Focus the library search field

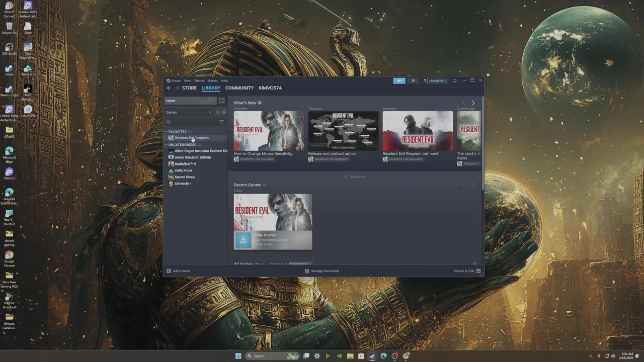191,122
